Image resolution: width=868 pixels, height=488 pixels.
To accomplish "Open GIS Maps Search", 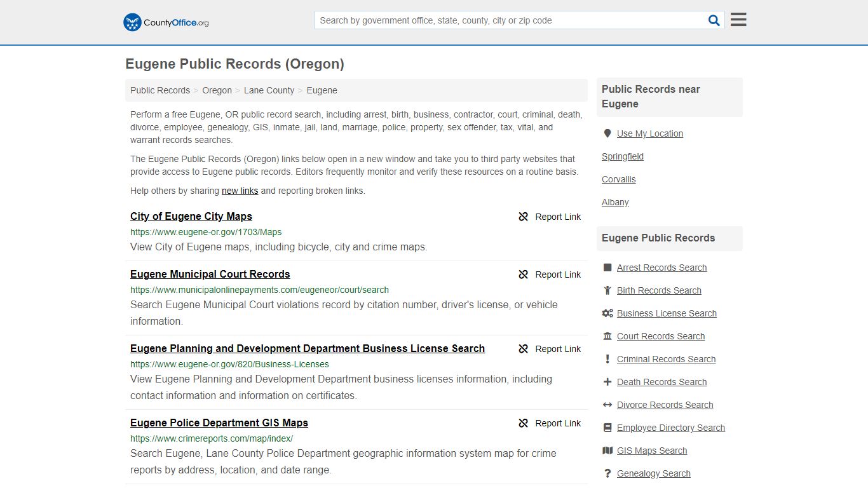I will [x=652, y=451].
